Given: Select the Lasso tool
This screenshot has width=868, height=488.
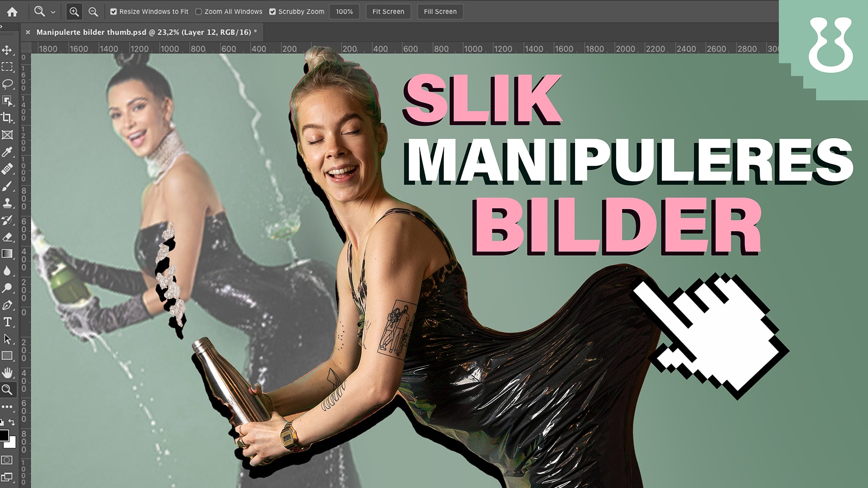Looking at the screenshot, I should coord(7,84).
